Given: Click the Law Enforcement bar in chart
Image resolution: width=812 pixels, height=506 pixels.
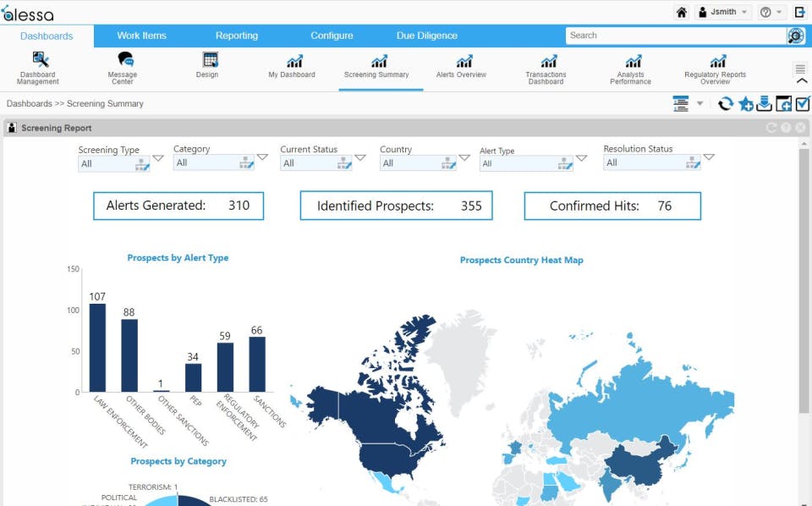Looking at the screenshot, I should tap(97, 348).
